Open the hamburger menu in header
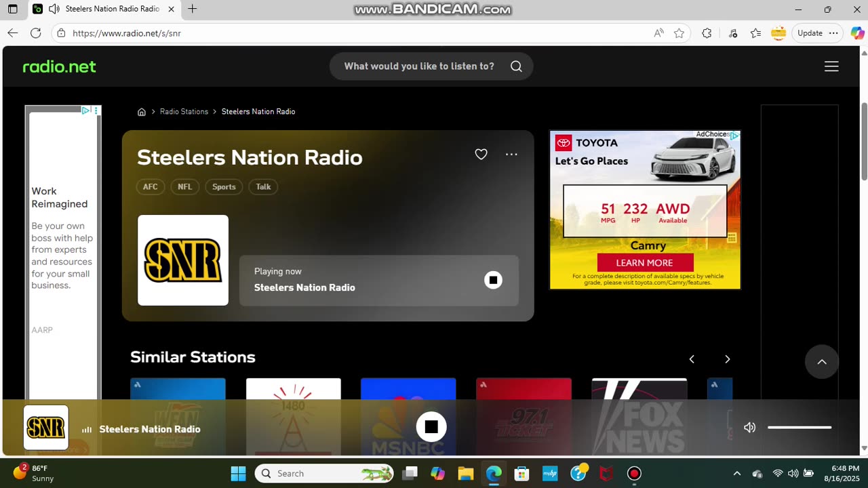The image size is (868, 488). [x=831, y=66]
